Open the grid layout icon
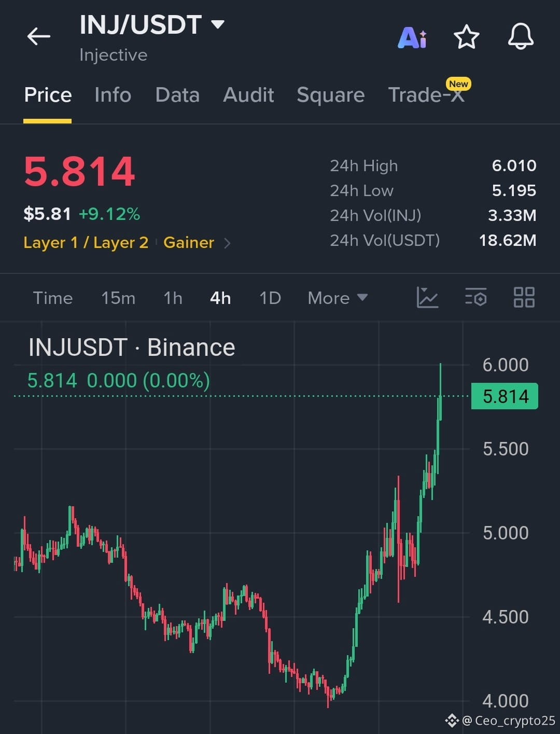 point(524,298)
